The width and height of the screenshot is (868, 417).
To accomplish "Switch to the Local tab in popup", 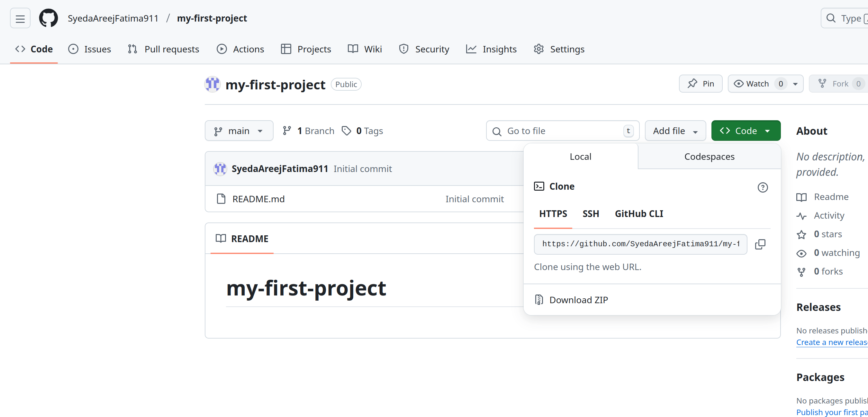I will point(581,157).
